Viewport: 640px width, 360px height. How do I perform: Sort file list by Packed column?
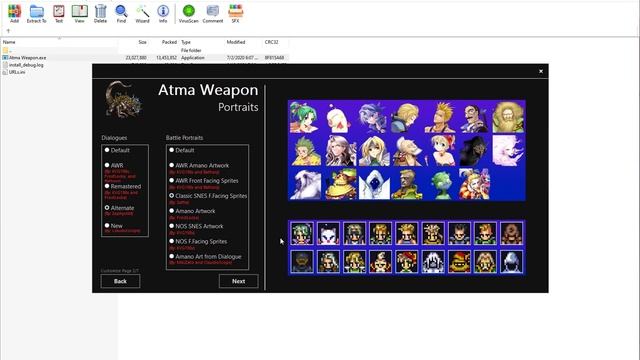[169, 42]
